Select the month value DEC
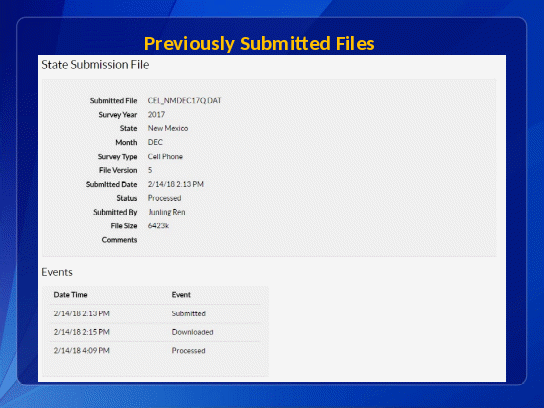The width and height of the screenshot is (544, 408). coord(155,142)
